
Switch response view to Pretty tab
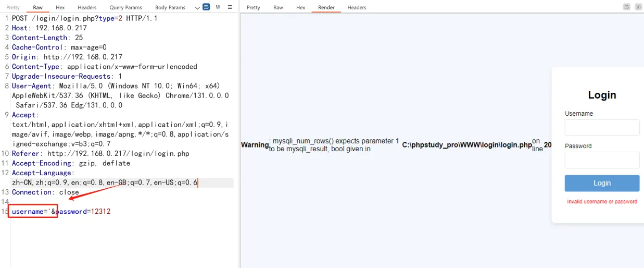click(254, 8)
